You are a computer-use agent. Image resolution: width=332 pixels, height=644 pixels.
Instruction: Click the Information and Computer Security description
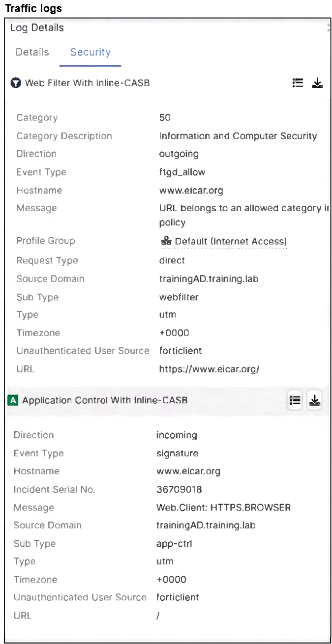[238, 136]
